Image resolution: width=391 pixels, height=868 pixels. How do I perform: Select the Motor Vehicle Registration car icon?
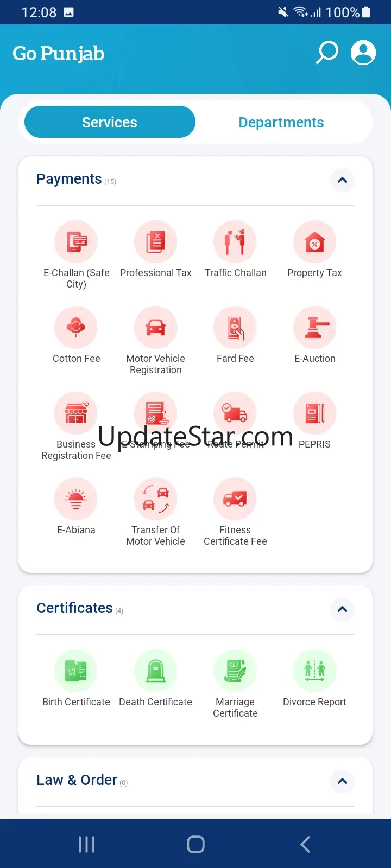[x=156, y=328]
